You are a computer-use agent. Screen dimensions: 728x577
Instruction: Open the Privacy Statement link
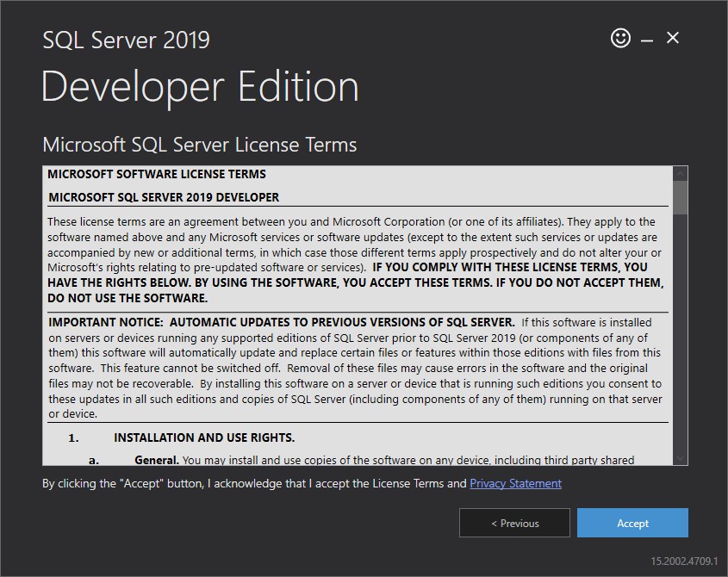[514, 483]
